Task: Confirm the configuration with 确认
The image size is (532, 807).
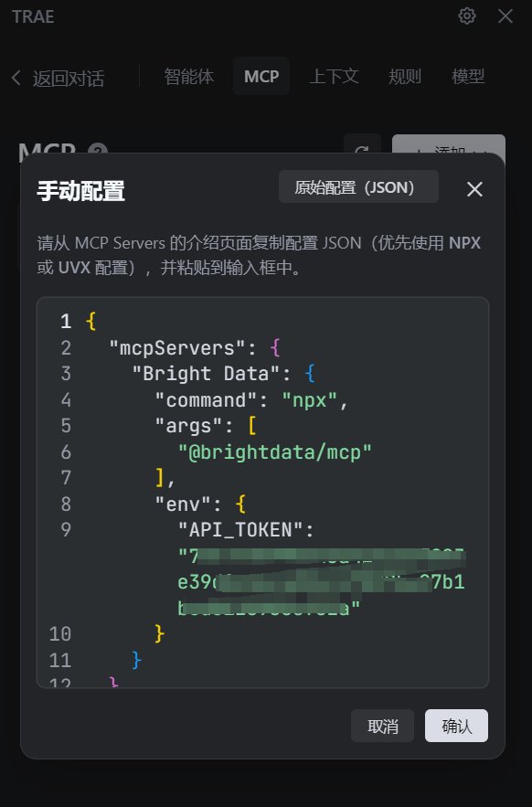Action: [x=459, y=726]
